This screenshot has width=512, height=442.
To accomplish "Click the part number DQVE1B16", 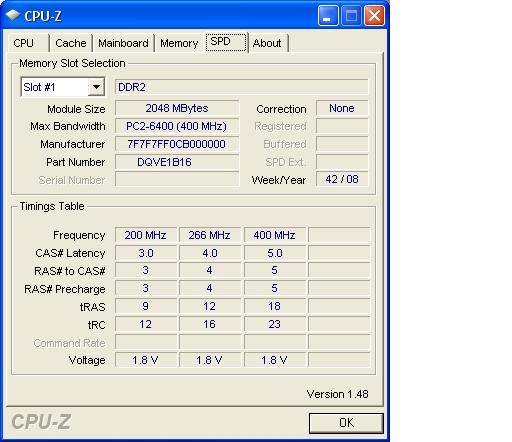I will point(177,162).
